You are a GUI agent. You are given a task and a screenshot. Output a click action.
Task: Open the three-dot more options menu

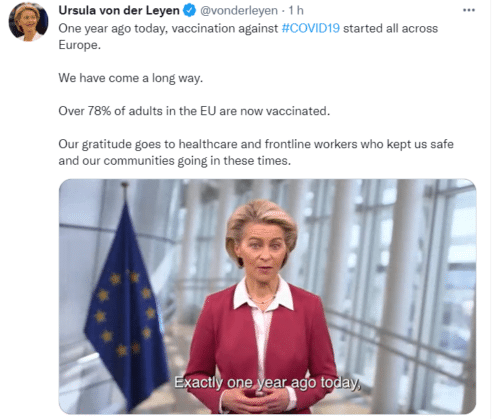pyautogui.click(x=469, y=10)
